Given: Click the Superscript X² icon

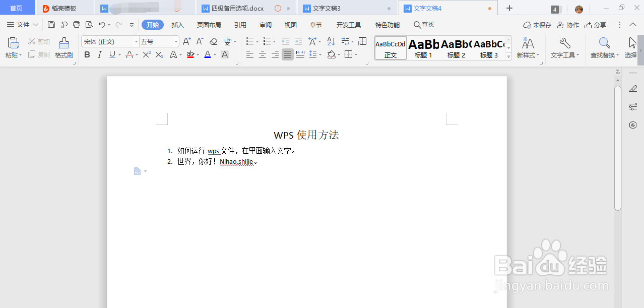Looking at the screenshot, I should click(147, 54).
